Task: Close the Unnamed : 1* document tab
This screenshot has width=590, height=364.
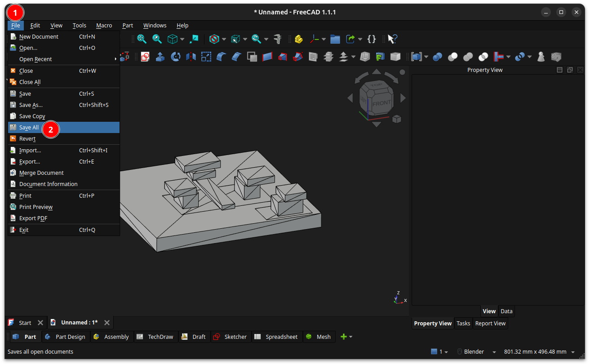Action: click(x=107, y=323)
